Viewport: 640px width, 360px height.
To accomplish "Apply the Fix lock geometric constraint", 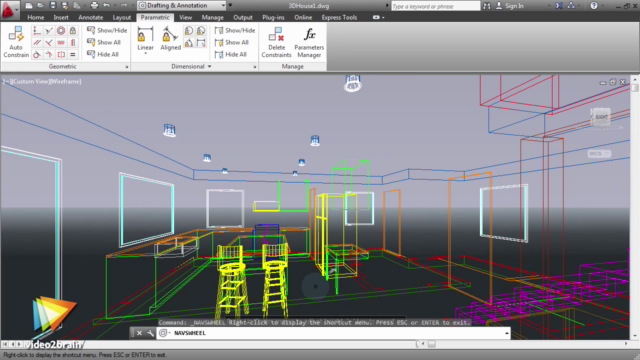I will (73, 30).
